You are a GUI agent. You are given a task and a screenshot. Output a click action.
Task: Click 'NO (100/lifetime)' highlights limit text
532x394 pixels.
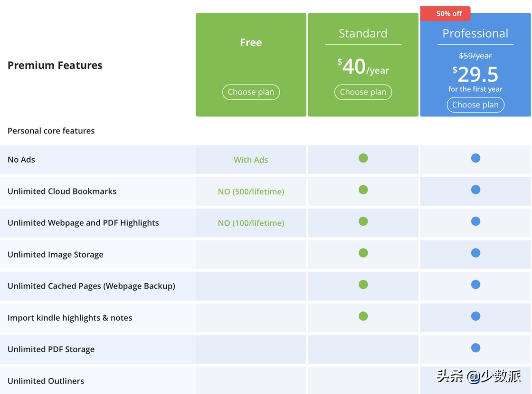251,223
